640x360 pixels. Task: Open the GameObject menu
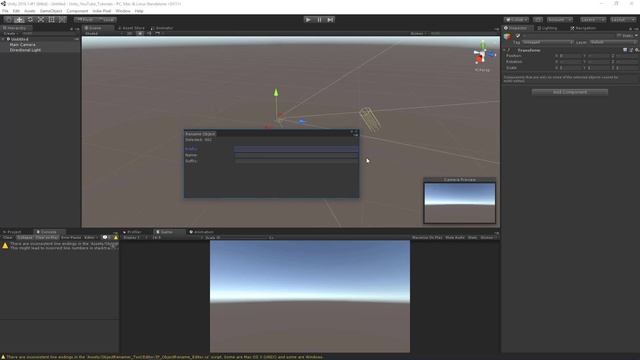point(51,11)
